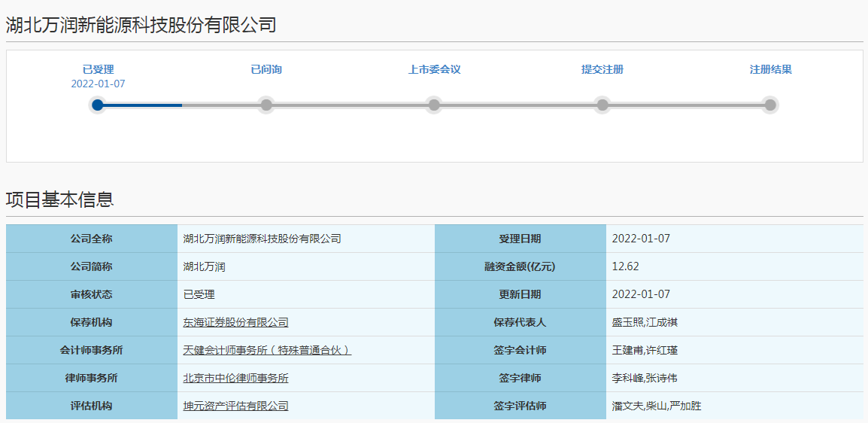Click the page title 湖北万润新能源科技股份有限公司
This screenshot has width=868, height=423.
point(141,26)
